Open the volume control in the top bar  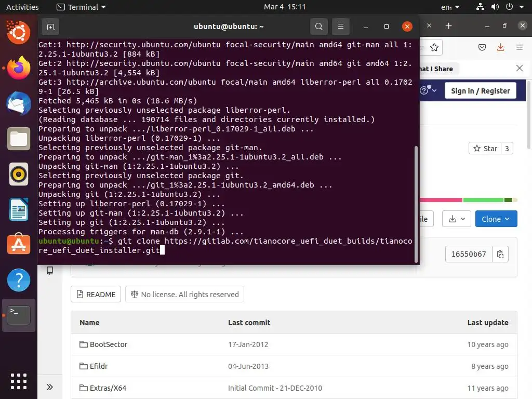point(495,7)
